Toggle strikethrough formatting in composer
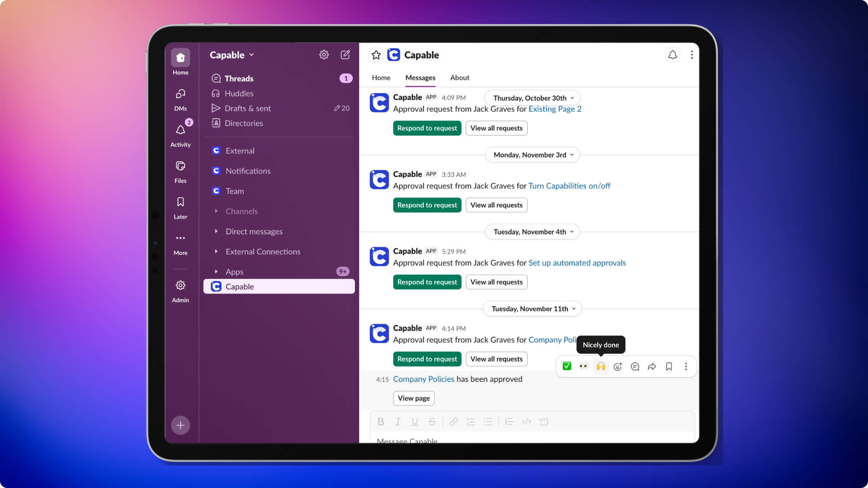Screen dimensions: 868x488 [x=432, y=422]
